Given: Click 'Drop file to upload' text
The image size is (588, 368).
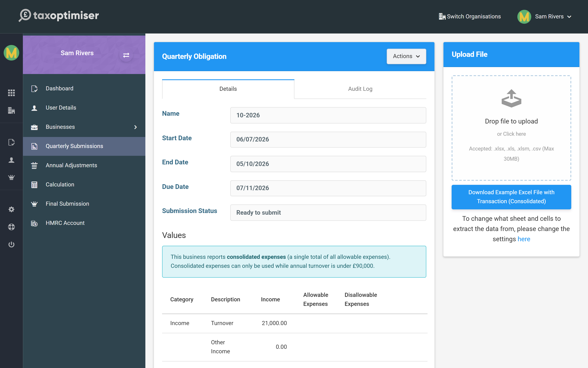Looking at the screenshot, I should coord(511,121).
